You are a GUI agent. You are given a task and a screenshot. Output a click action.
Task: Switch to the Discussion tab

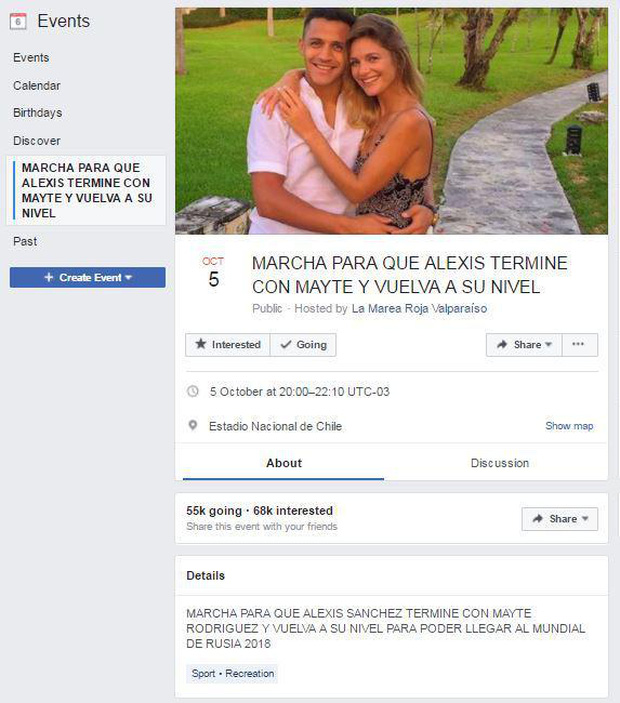(x=499, y=463)
